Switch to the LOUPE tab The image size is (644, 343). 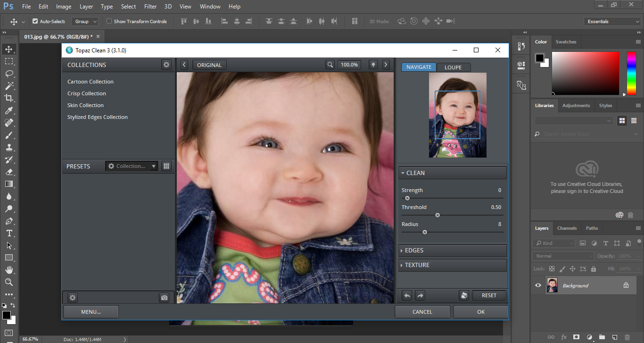click(x=453, y=67)
